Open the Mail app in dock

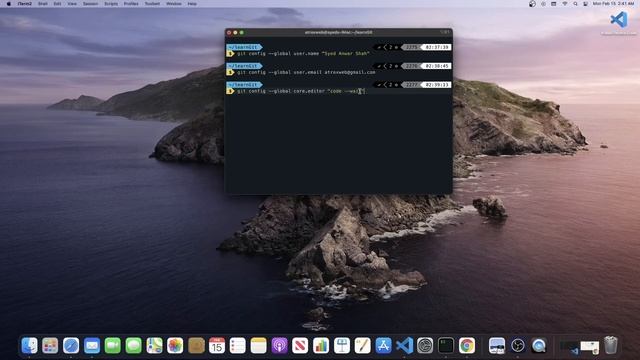click(92, 346)
